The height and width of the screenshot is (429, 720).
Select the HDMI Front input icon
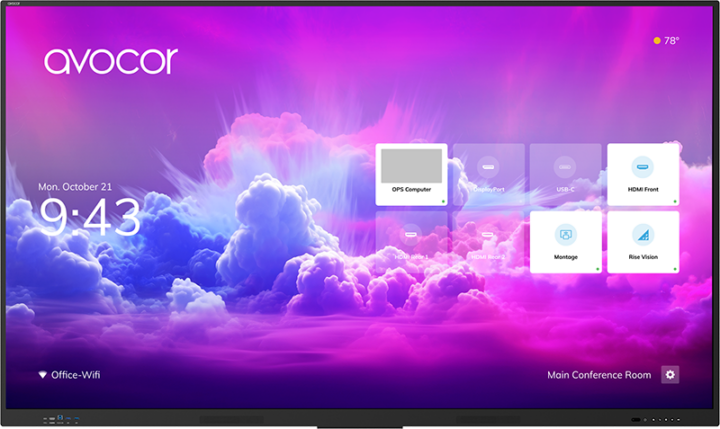point(642,166)
